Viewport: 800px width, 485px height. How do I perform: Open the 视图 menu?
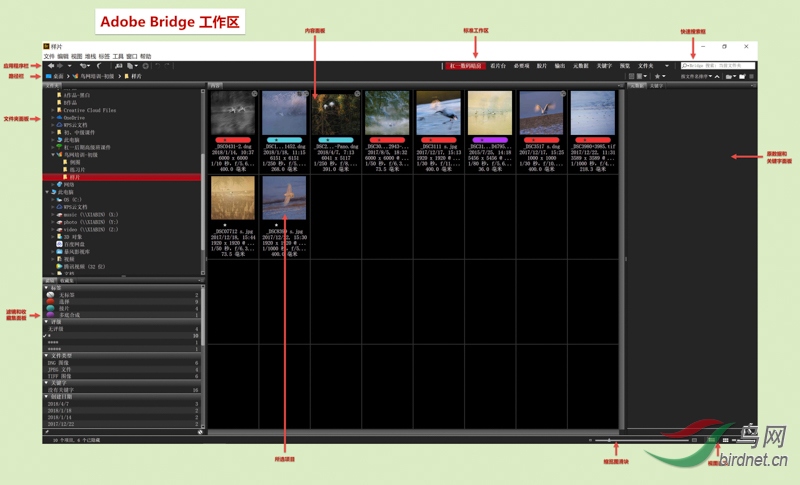coord(77,57)
